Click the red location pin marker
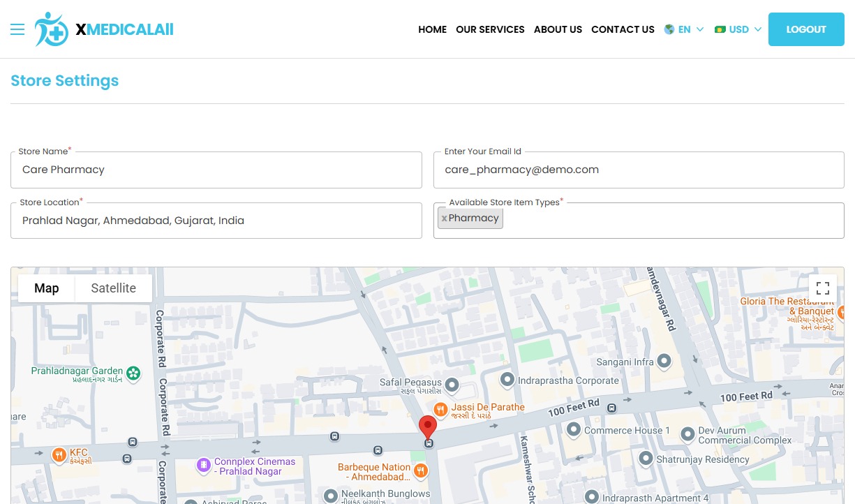The height and width of the screenshot is (504, 855). [x=427, y=427]
